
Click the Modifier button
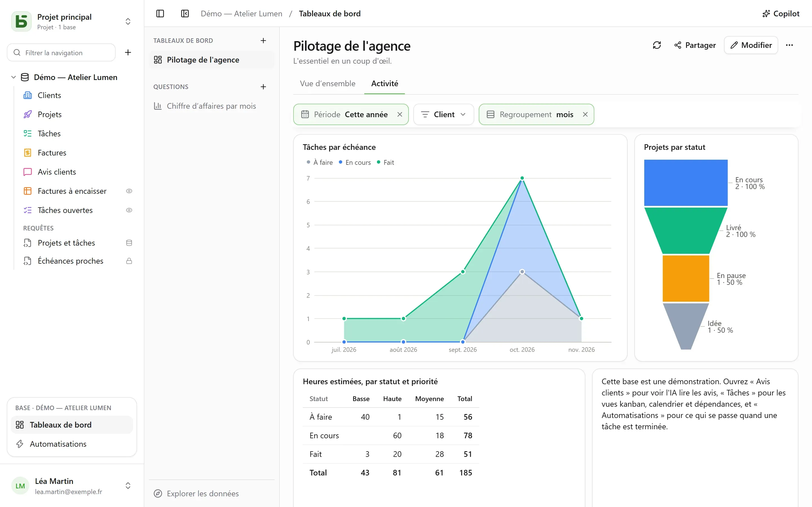click(751, 45)
